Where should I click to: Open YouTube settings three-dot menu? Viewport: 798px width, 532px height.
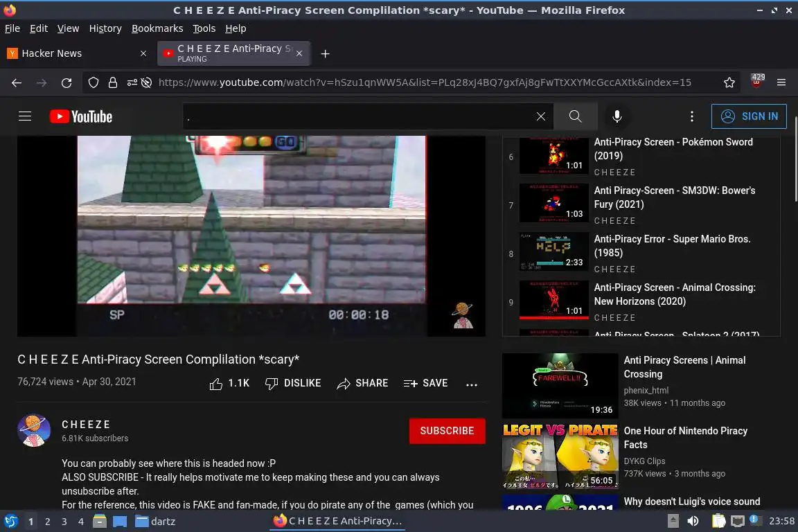tap(691, 116)
